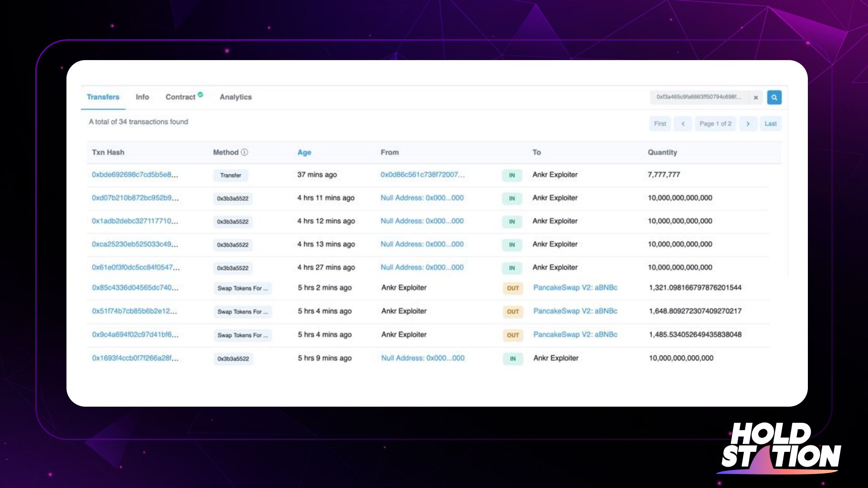Open transaction hash 0xca25230eb525033c49...
This screenshot has height=488, width=868.
(x=135, y=244)
